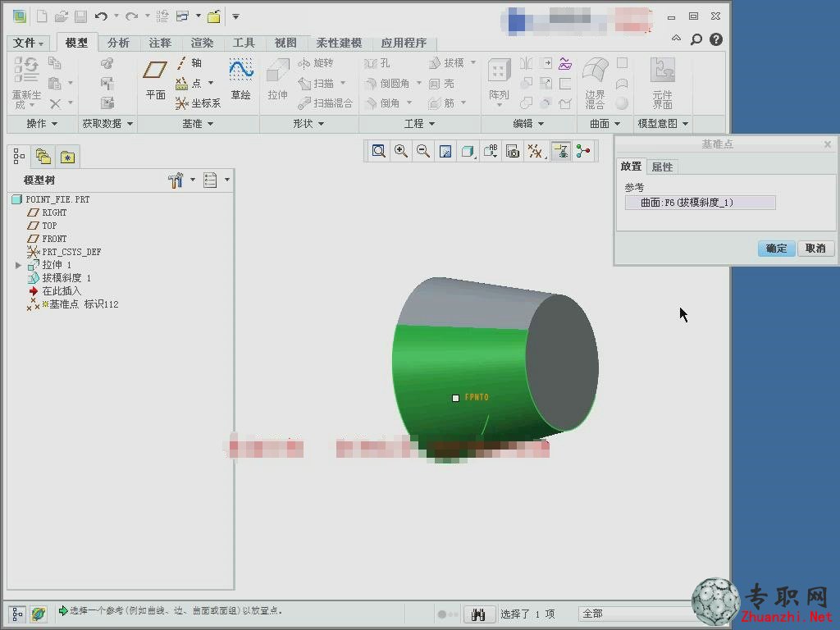Select the Coordinate System (坐标系) tool
This screenshot has height=630, width=840.
[x=199, y=103]
